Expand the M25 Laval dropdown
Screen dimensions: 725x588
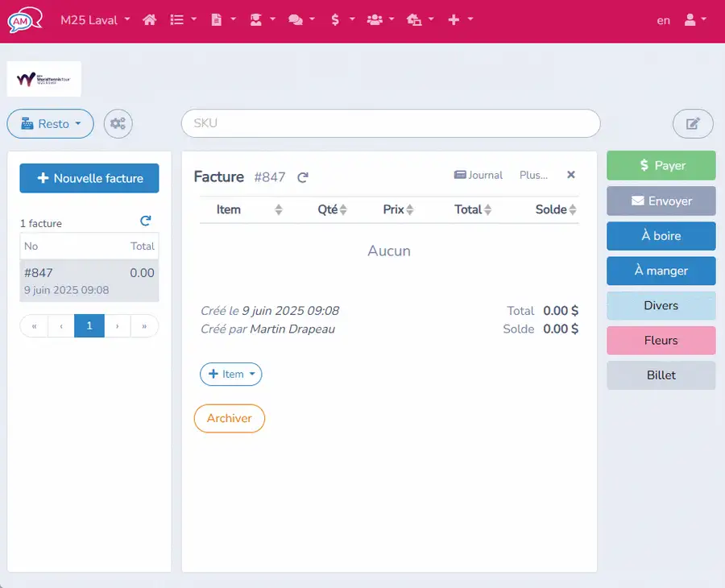95,20
